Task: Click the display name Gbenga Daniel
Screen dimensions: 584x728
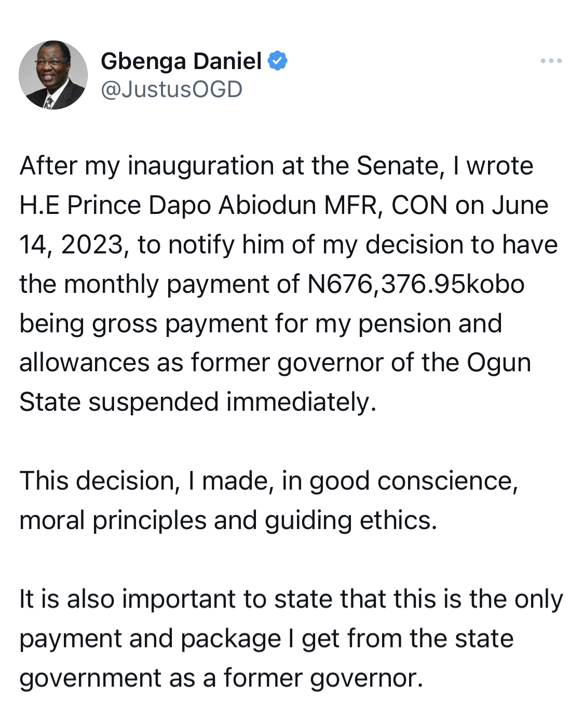Action: click(x=181, y=61)
